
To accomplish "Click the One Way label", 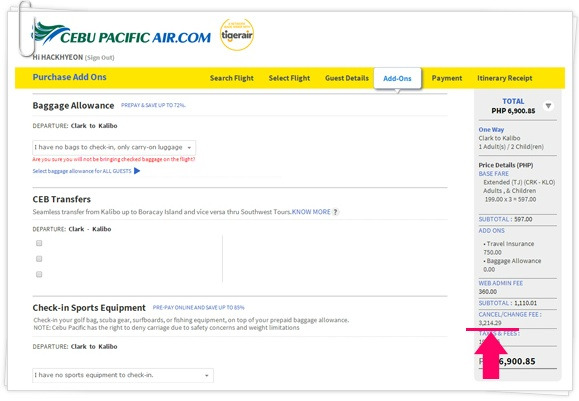I will [x=491, y=130].
